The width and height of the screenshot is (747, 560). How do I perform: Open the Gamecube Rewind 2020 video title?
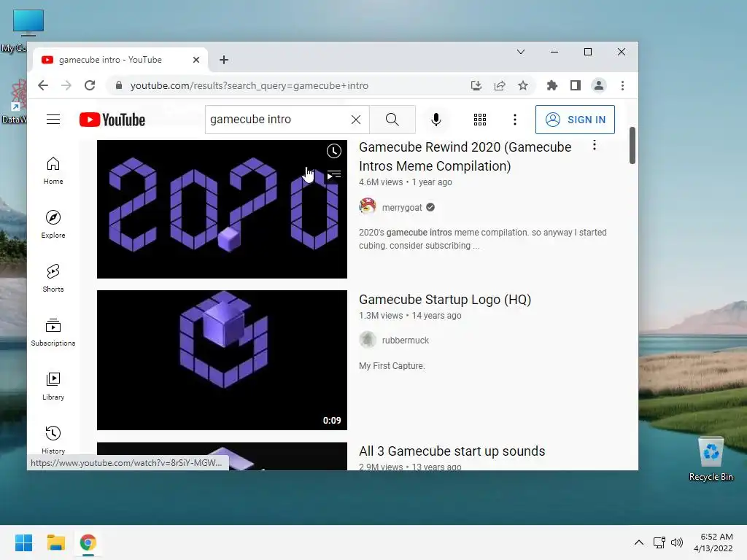click(x=465, y=157)
